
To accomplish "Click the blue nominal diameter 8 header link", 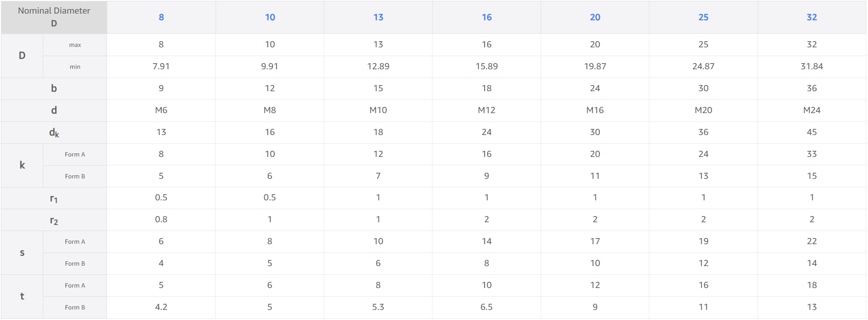I will coord(161,17).
